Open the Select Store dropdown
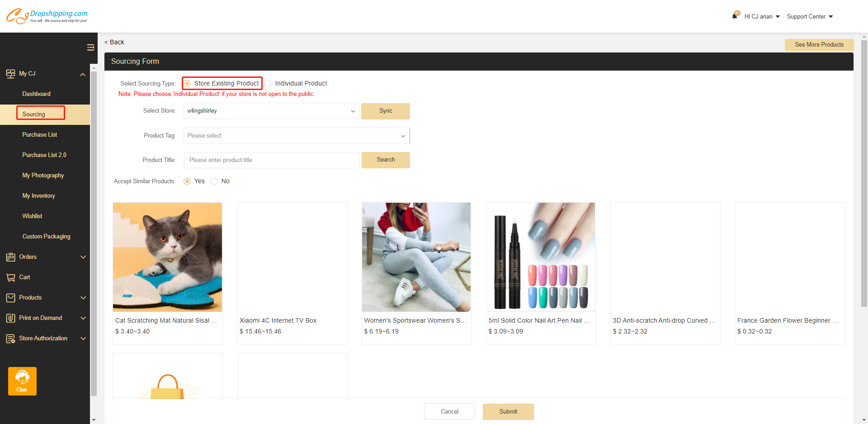The height and width of the screenshot is (424, 868). pyautogui.click(x=271, y=111)
